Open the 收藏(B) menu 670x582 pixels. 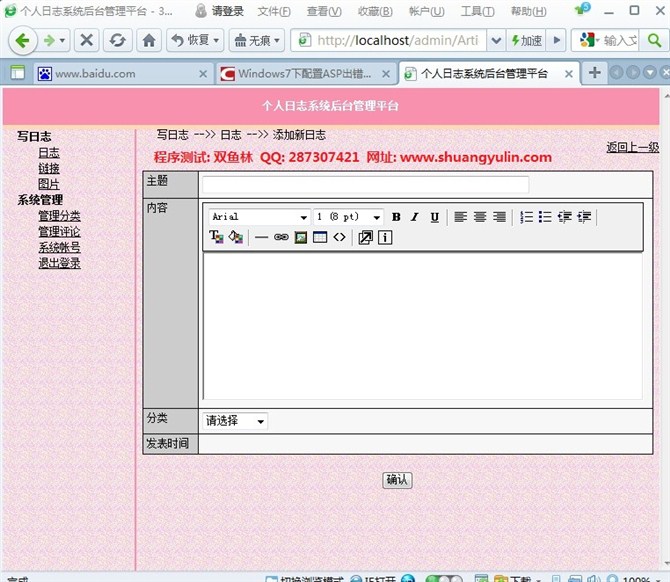pos(375,12)
